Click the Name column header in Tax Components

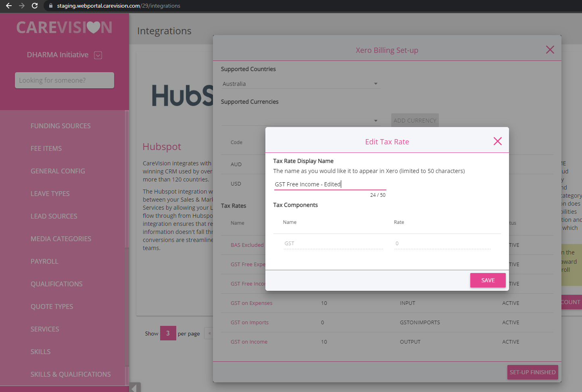point(290,222)
